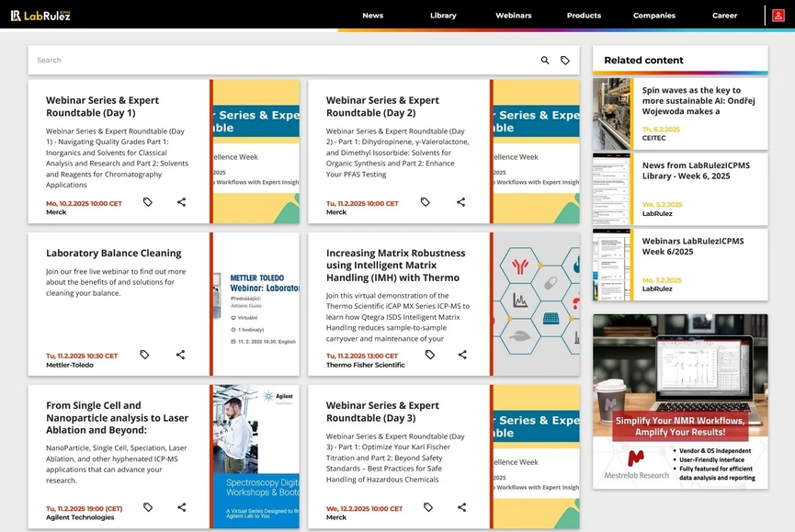This screenshot has height=532, width=795.
Task: Click the Library Week 6 news thumbnail
Action: (x=611, y=189)
